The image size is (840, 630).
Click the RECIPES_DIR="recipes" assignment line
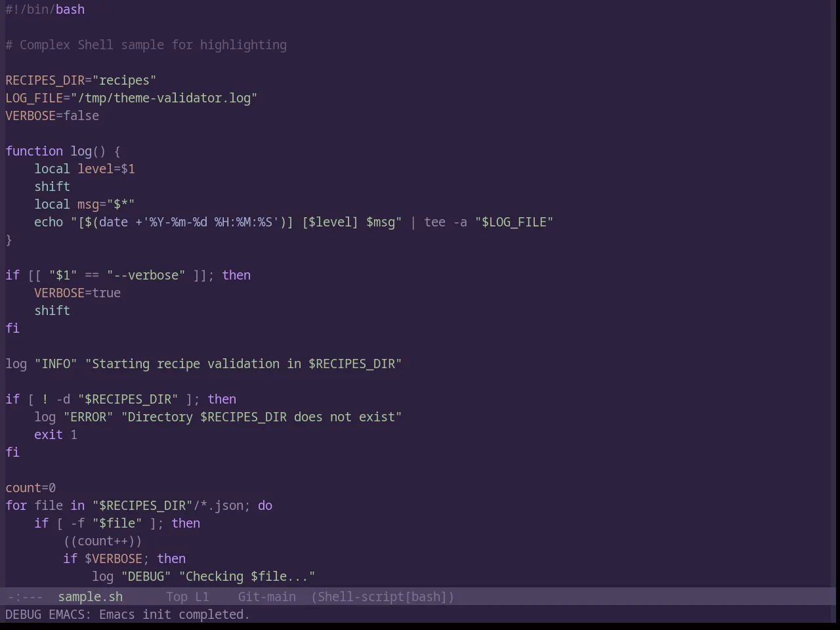point(81,80)
